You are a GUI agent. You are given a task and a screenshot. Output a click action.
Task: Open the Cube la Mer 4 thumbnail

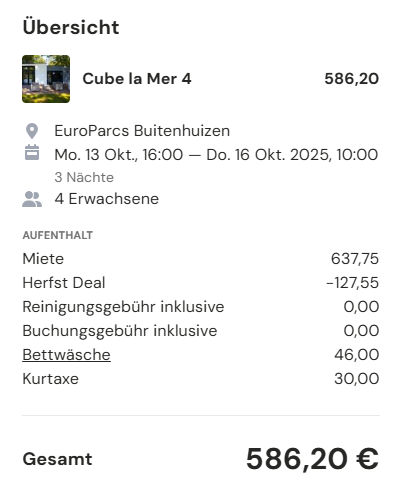pyautogui.click(x=46, y=79)
